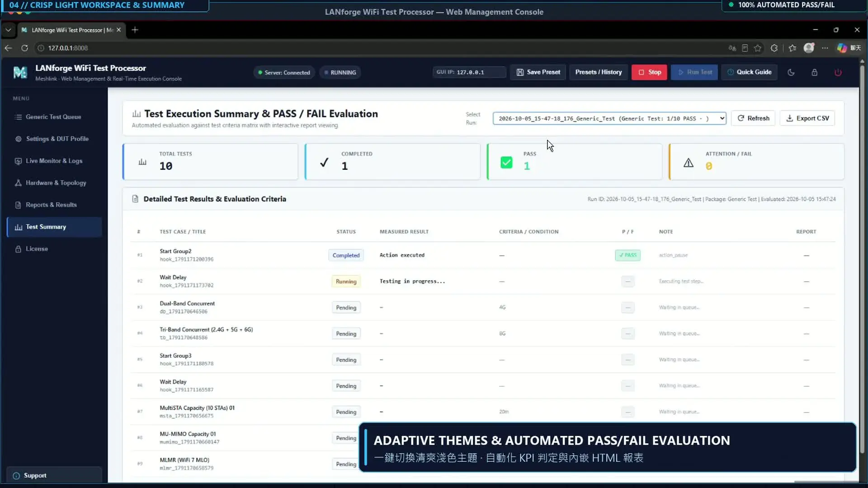Select Test Summary in sidebar
868x488 pixels.
click(x=54, y=227)
